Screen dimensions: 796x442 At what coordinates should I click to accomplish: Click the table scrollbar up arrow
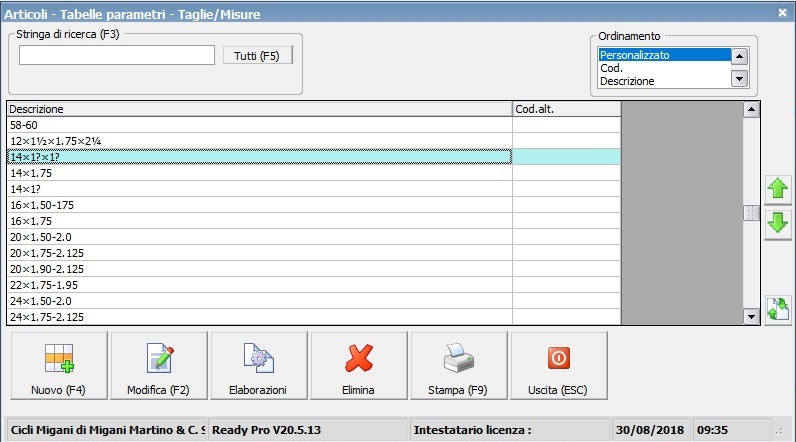pos(751,110)
